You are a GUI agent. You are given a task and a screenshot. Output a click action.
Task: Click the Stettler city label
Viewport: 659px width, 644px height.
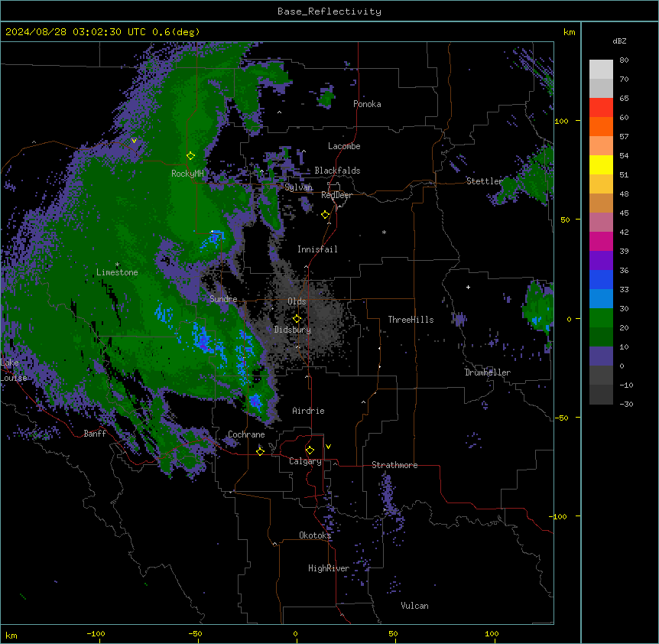(485, 181)
